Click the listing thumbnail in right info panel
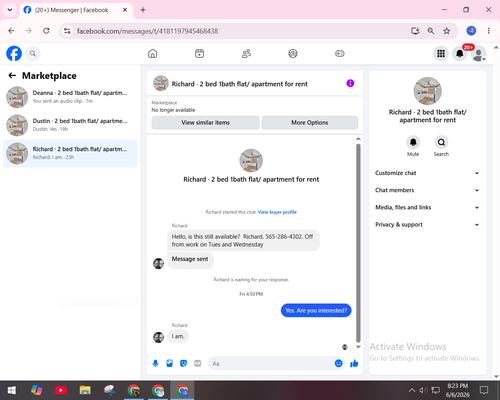This screenshot has width=500, height=400. click(427, 91)
